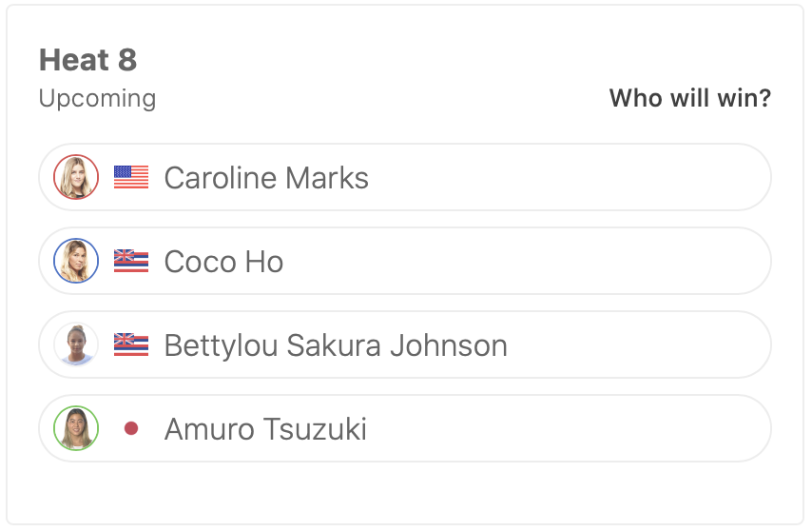Click the USA flag beside Caroline Marks
This screenshot has width=812, height=531.
131,177
